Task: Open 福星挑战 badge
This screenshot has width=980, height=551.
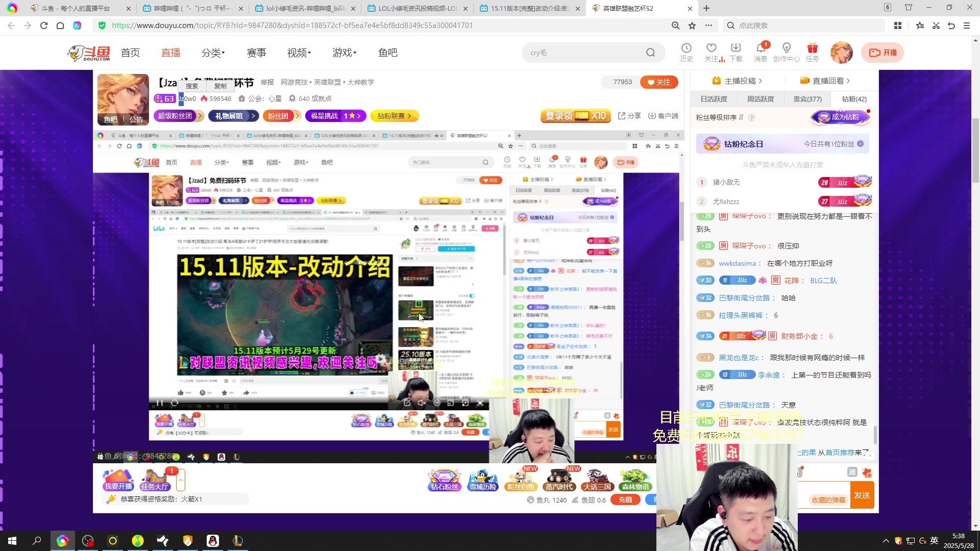Action: click(x=335, y=116)
